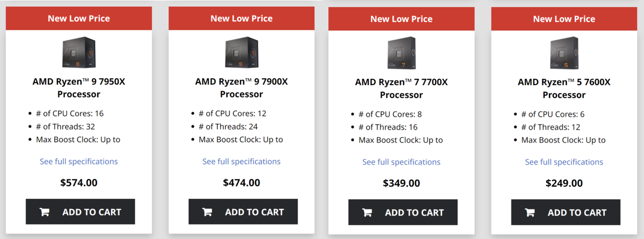644x239 pixels.
Task: Click the Ryzen 9 7950X product image
Action: point(78,53)
